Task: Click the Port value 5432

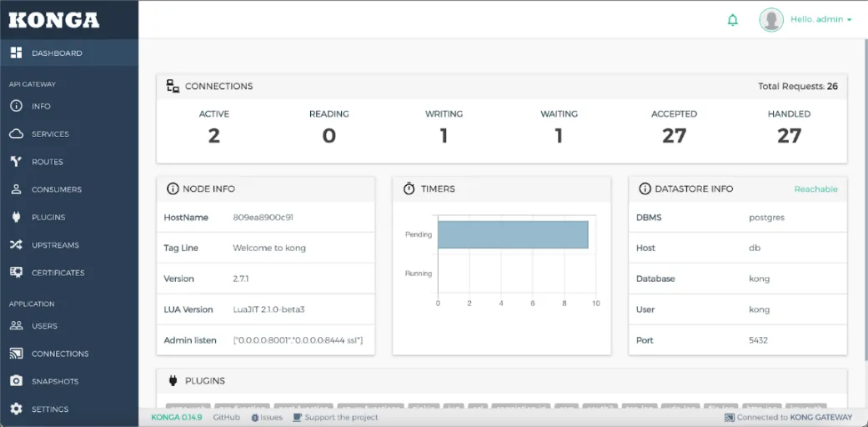Action: 759,340
